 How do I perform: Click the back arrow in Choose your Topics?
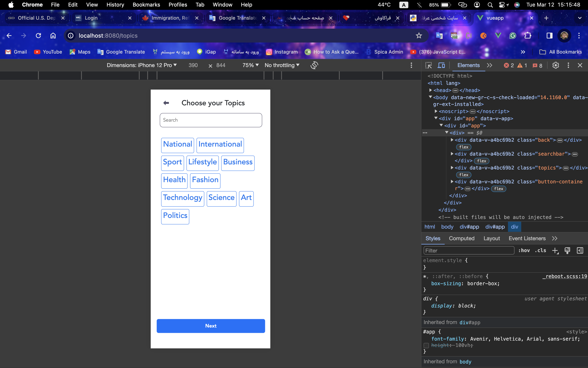point(166,103)
